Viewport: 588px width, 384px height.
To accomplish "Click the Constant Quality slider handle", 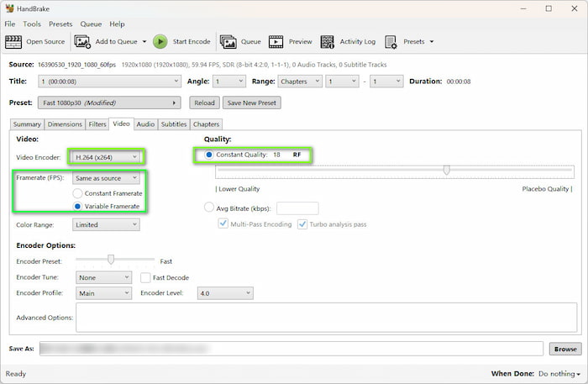I will click(x=447, y=171).
